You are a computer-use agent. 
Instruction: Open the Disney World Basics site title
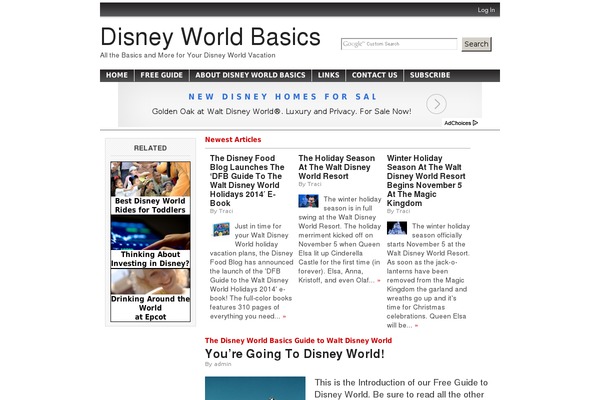[210, 37]
